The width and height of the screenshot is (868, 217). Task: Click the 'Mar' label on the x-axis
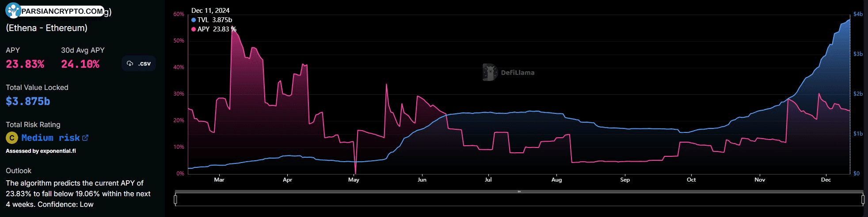(x=219, y=180)
